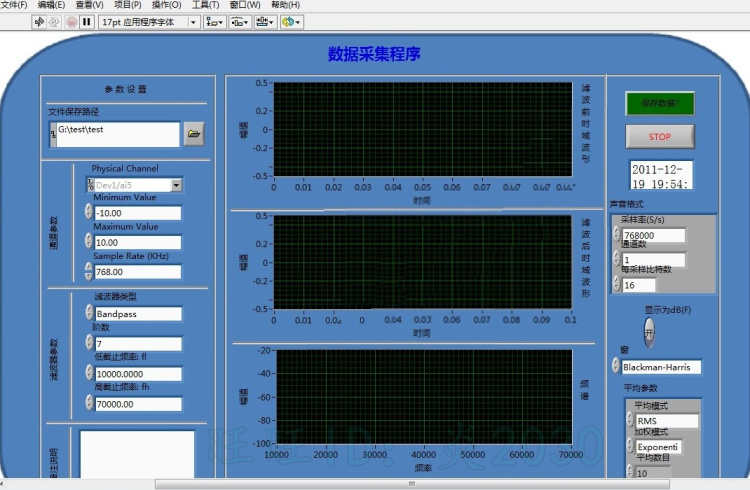
Task: Open the Reorder toolbar menu
Action: point(291,22)
